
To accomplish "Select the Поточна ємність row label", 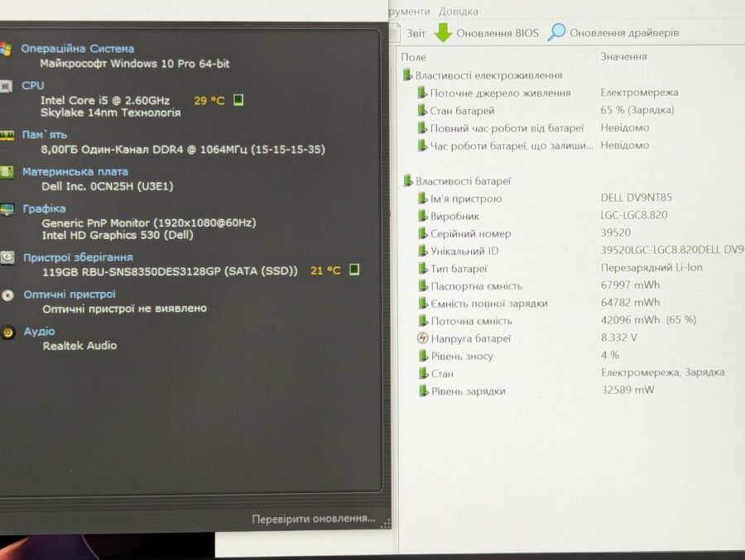I will pos(472,321).
